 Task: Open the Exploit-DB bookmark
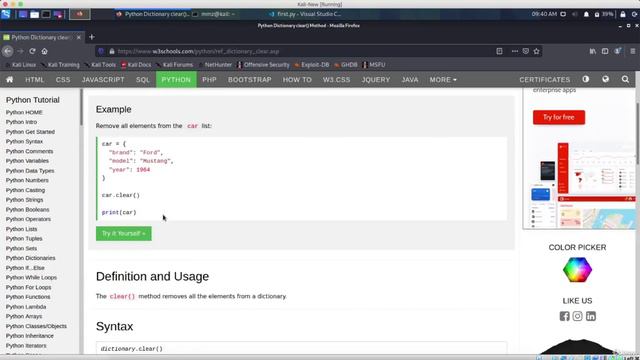(312, 64)
